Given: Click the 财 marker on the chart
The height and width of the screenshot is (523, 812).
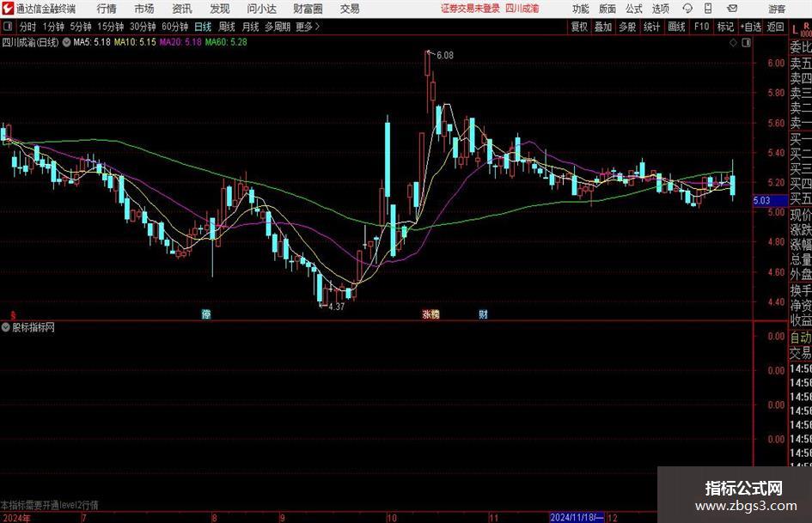Looking at the screenshot, I should click(483, 313).
